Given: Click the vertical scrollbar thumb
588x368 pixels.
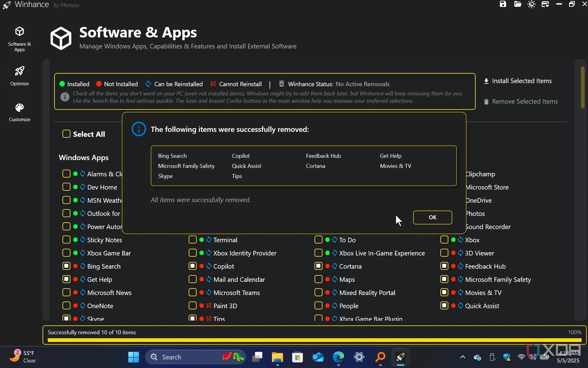Looking at the screenshot, I should (x=582, y=87).
